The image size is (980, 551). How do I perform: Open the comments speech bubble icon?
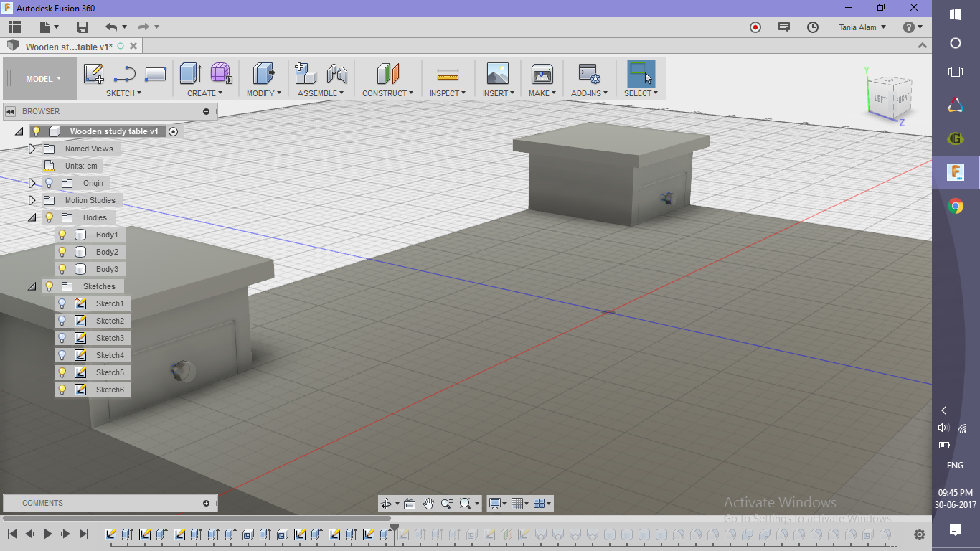[x=784, y=27]
